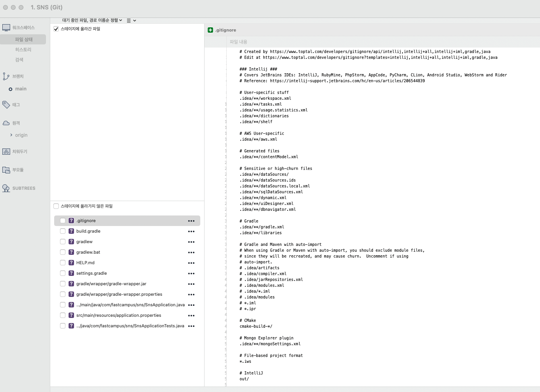Click the unknown status icon for build.gradle
540x392 pixels.
pos(71,231)
